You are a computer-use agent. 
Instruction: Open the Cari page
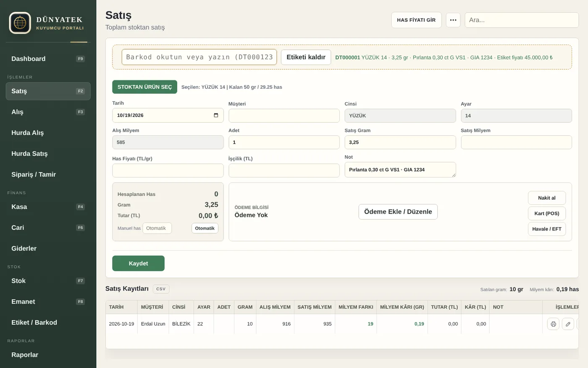(x=48, y=228)
